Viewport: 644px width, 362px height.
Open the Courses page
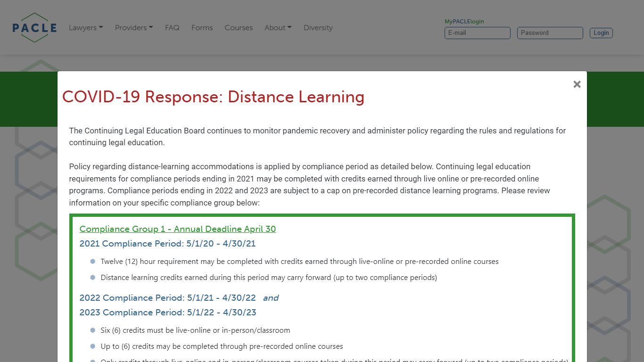(239, 28)
